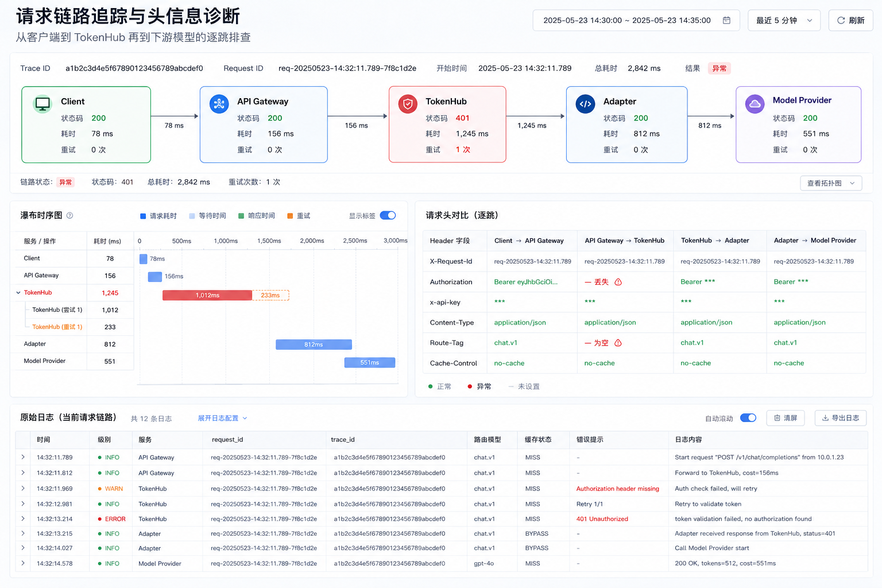Viewport: 882px width, 588px height.
Task: Open the calendar icon in the date range
Action: (726, 20)
